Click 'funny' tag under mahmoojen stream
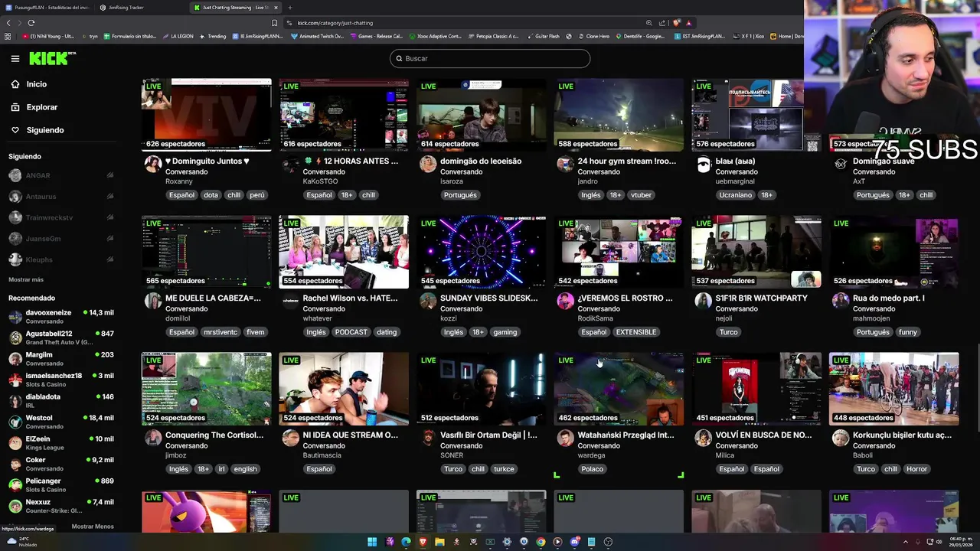This screenshot has width=980, height=551. pos(908,332)
